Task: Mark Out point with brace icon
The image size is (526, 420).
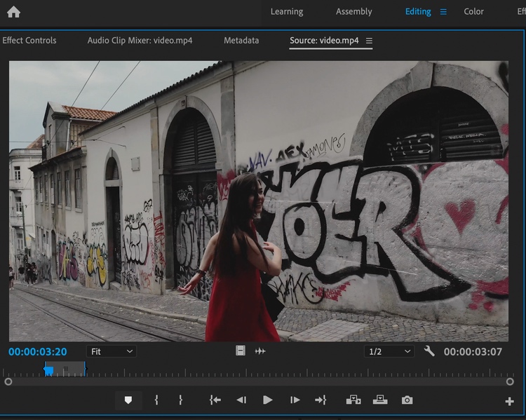Action: pos(180,400)
